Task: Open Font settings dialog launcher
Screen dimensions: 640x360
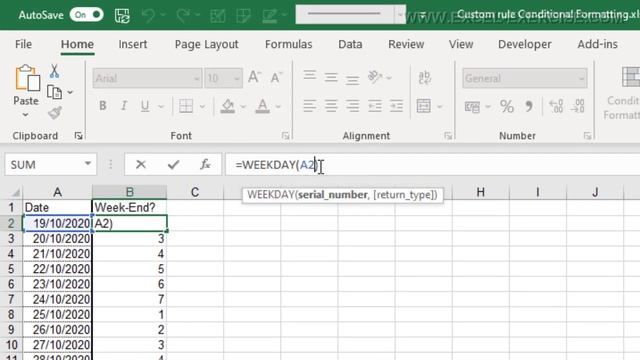Action: pyautogui.click(x=285, y=136)
